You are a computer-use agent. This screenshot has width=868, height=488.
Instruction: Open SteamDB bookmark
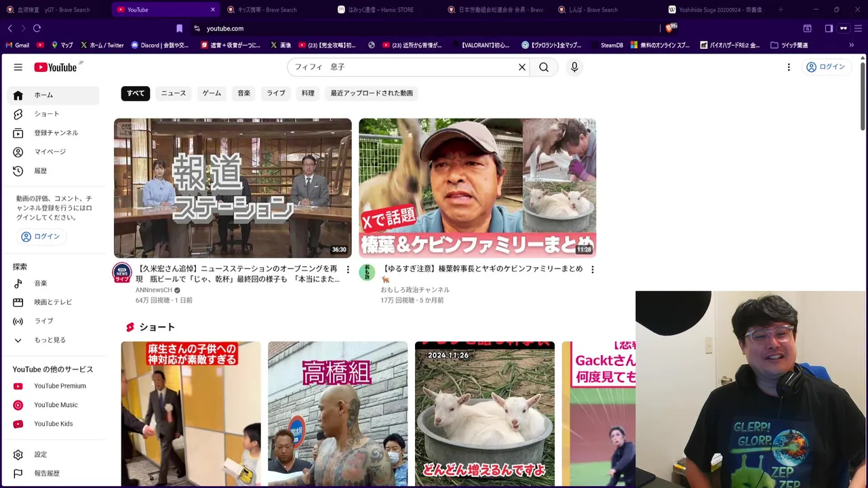pos(607,45)
